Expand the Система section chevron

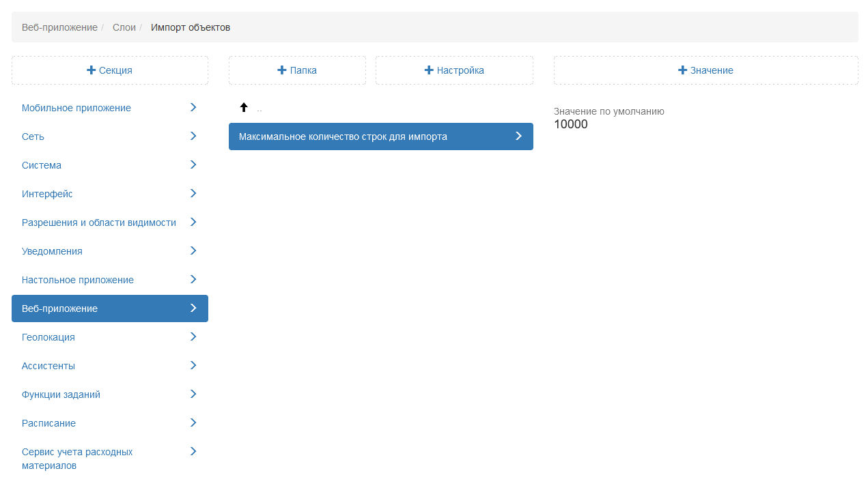point(193,165)
